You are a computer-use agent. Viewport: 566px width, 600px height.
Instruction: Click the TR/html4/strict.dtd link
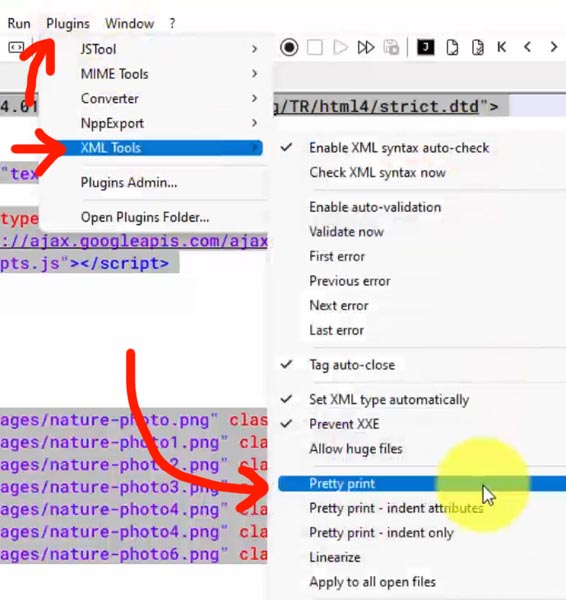pyautogui.click(x=379, y=106)
